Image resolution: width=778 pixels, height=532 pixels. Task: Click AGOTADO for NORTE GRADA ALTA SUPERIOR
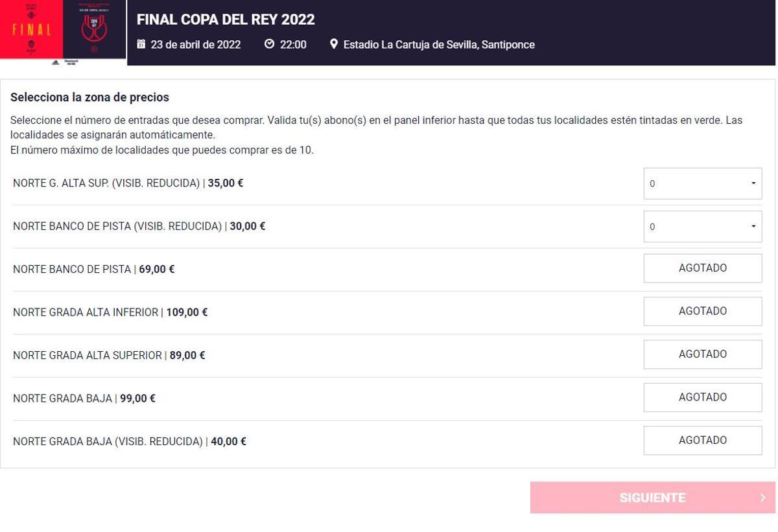coord(702,354)
